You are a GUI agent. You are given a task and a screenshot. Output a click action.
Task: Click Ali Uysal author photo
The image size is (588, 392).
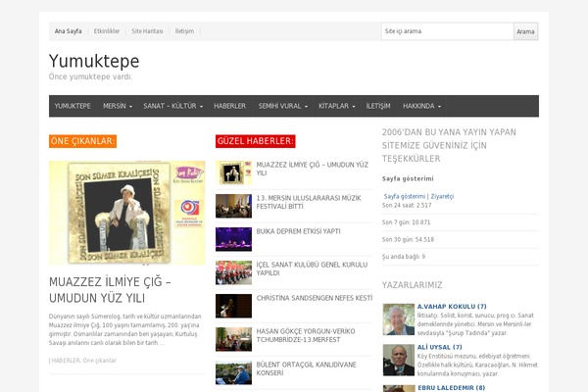click(x=399, y=360)
